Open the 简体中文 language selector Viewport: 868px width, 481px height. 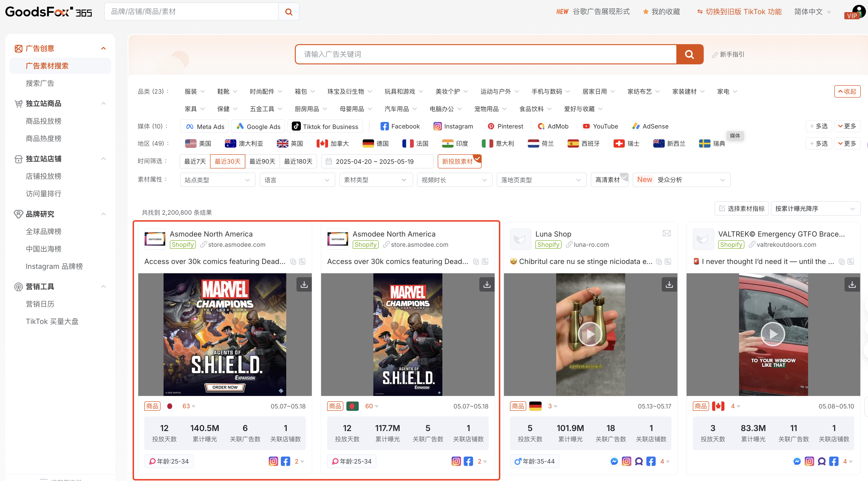(x=812, y=12)
